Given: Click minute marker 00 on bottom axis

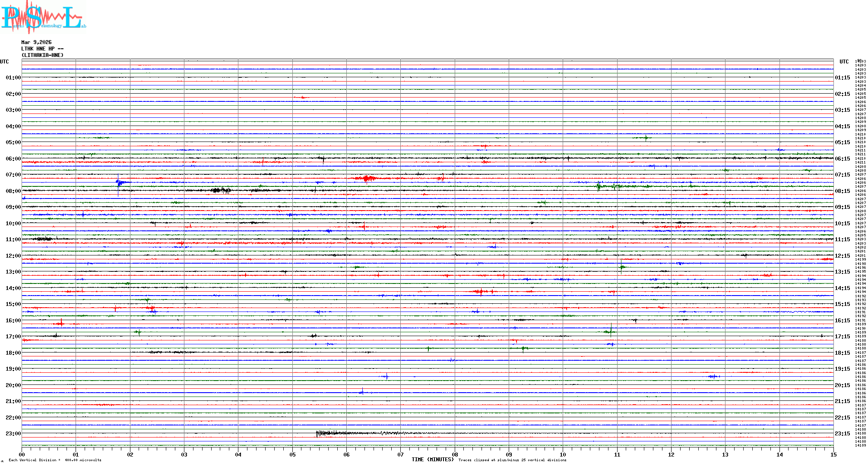Looking at the screenshot, I should click(x=22, y=454).
